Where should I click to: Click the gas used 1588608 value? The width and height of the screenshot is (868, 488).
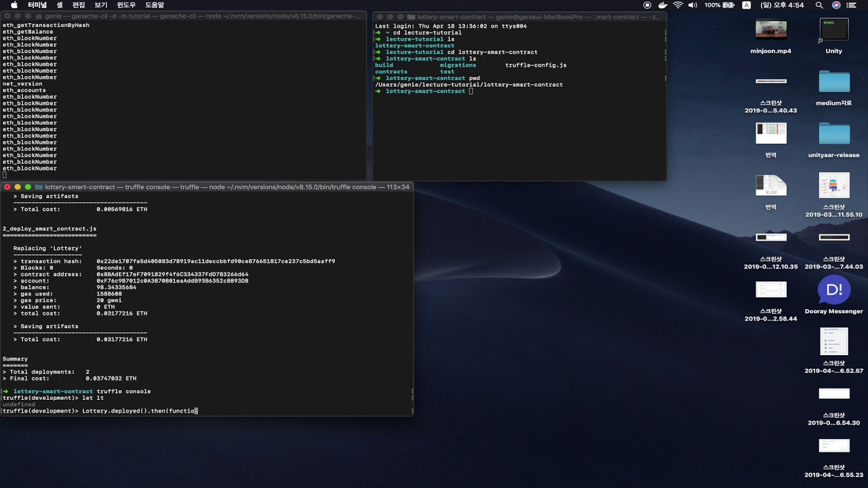point(109,294)
